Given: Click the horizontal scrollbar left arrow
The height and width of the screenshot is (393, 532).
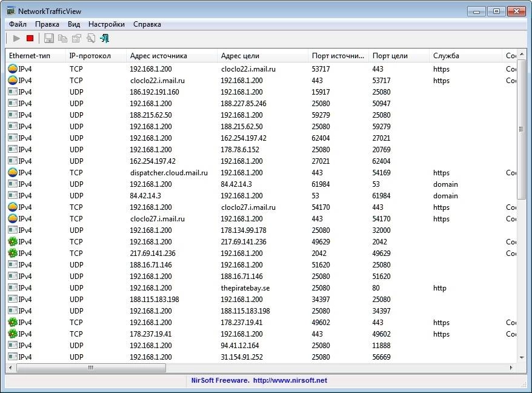Looking at the screenshot, I should pos(10,368).
